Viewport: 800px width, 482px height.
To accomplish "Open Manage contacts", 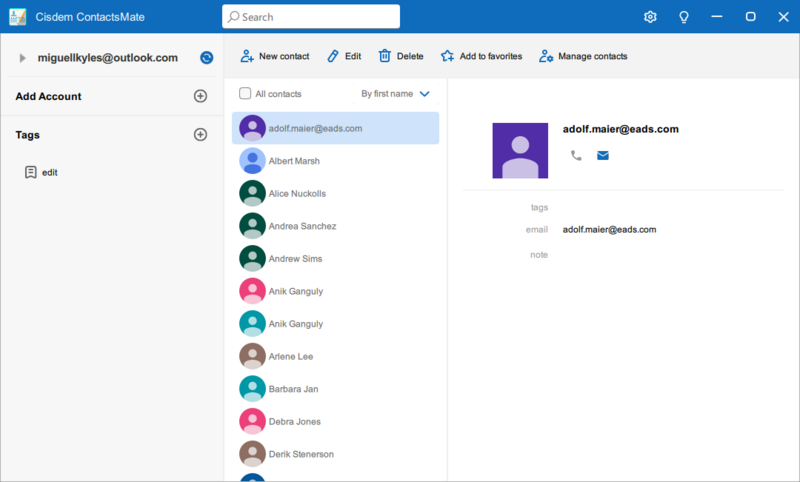I will [583, 56].
